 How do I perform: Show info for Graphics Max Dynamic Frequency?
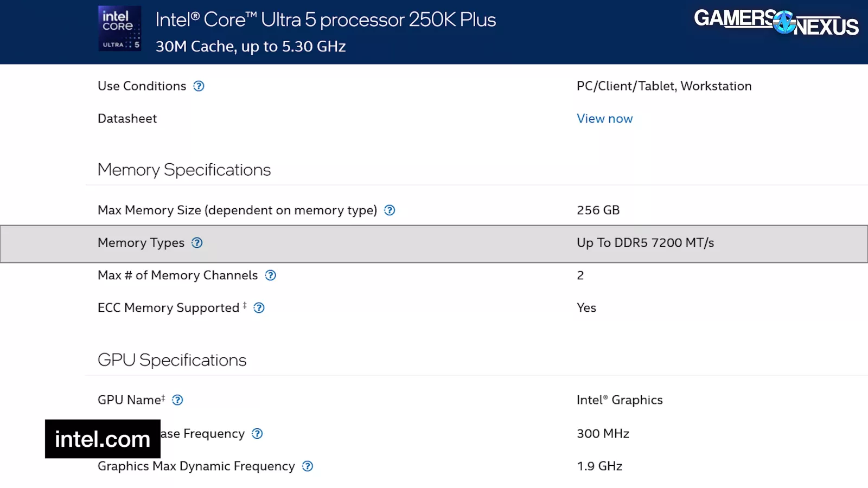click(x=308, y=466)
